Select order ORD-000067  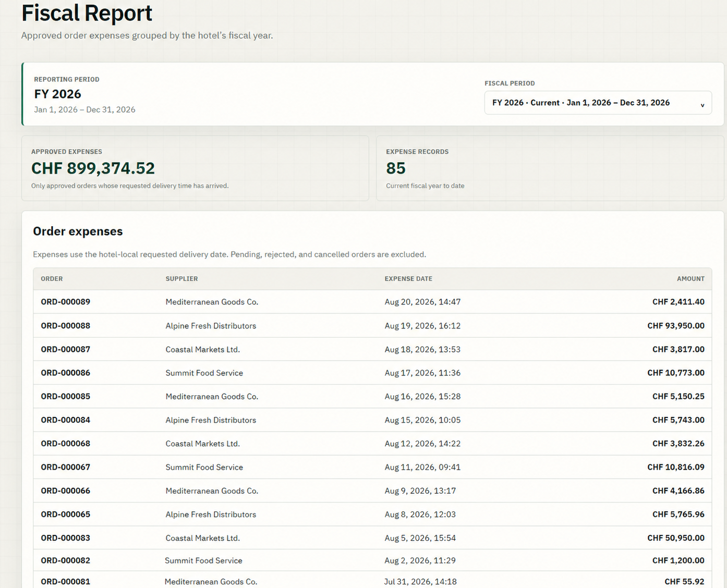(x=65, y=467)
